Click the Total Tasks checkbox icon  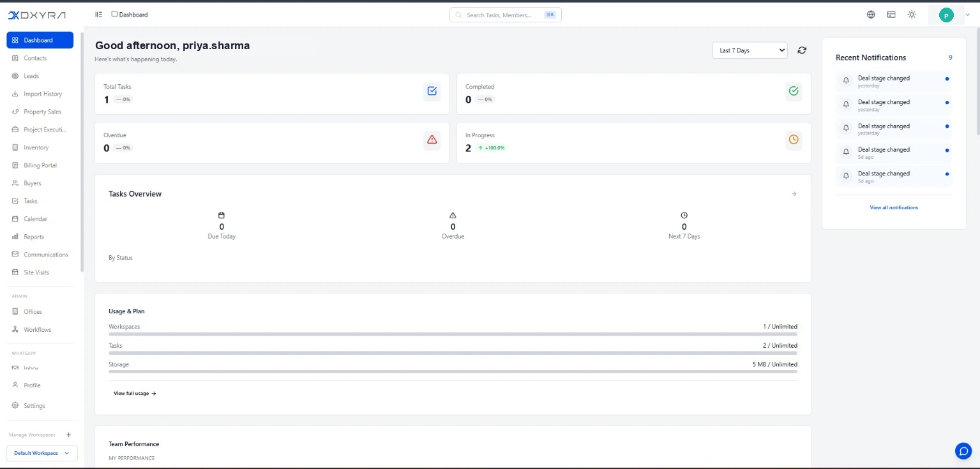point(432,91)
